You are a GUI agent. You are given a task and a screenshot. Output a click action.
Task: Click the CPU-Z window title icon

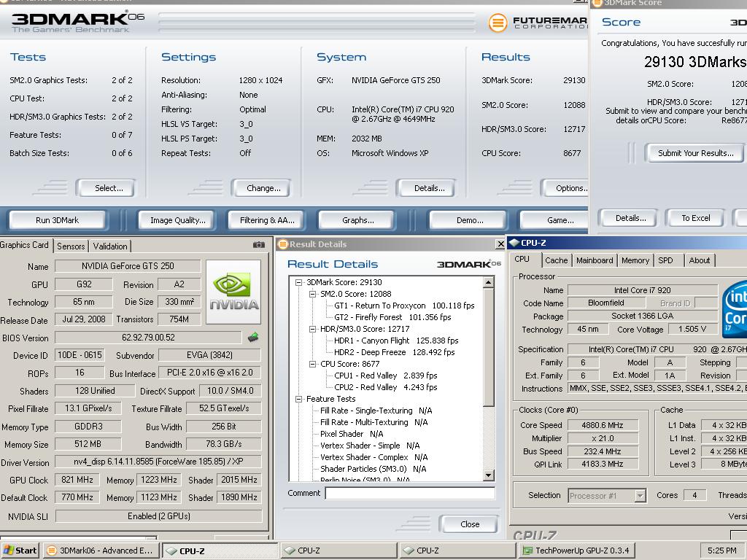(514, 243)
